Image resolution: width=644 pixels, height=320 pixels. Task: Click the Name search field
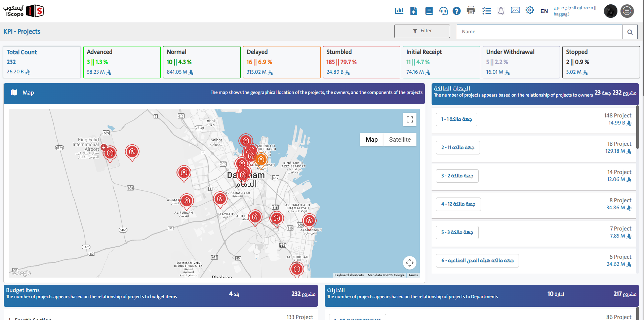click(x=539, y=32)
